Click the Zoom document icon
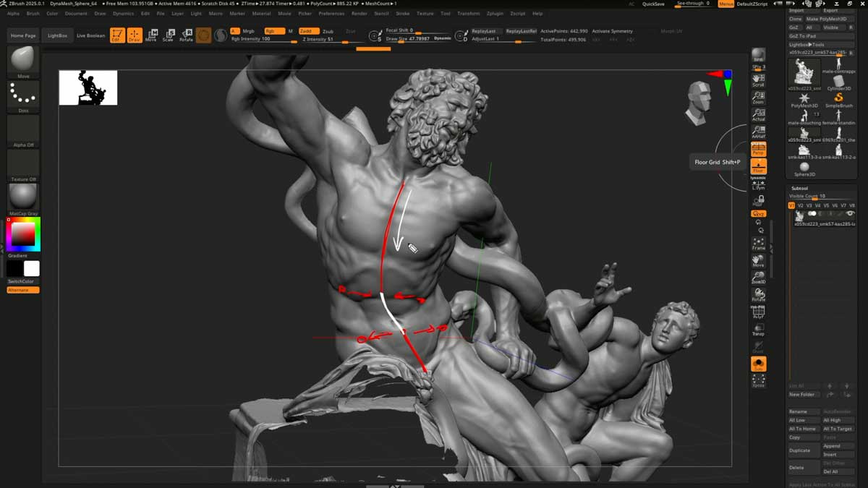The width and height of the screenshot is (868, 488). click(x=758, y=98)
